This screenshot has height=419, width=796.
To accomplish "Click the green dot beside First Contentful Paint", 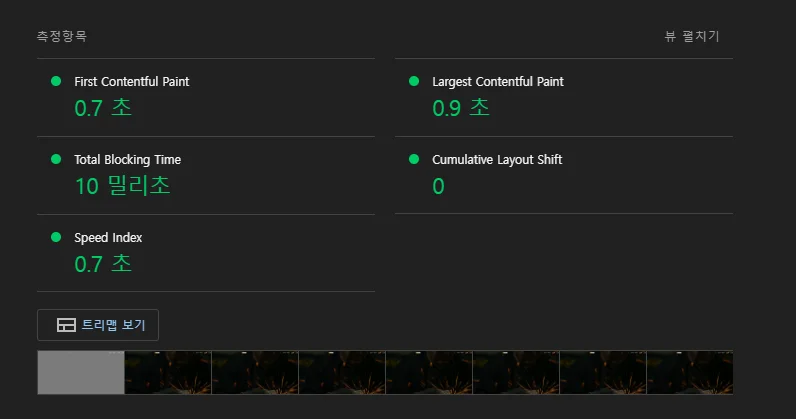I will click(x=56, y=81).
